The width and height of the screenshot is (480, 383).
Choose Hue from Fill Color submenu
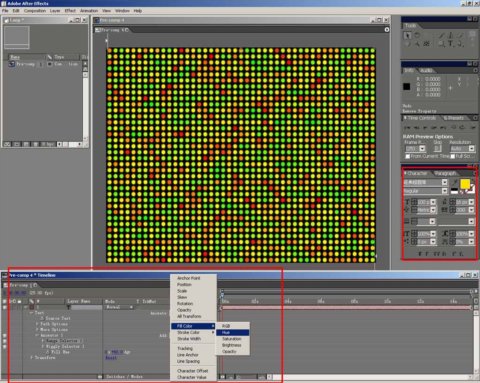click(232, 332)
